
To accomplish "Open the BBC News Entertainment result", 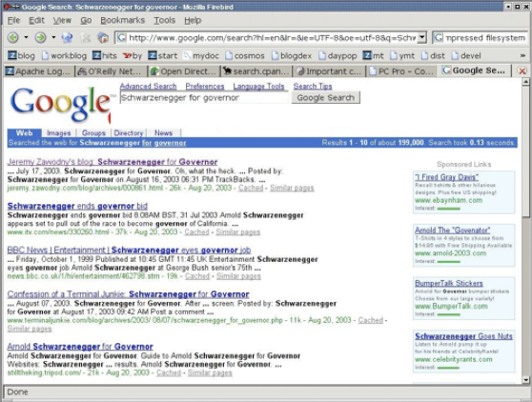I will (129, 251).
